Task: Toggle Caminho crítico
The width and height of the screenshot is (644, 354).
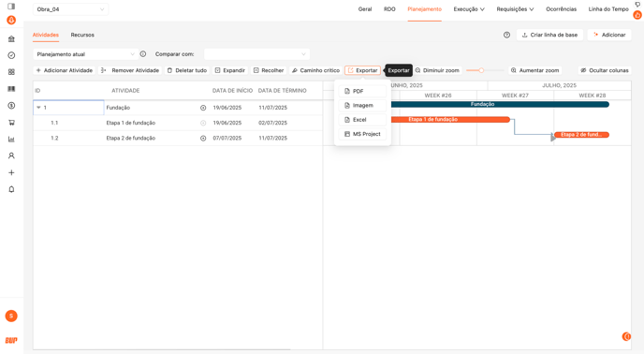Action: coord(315,70)
